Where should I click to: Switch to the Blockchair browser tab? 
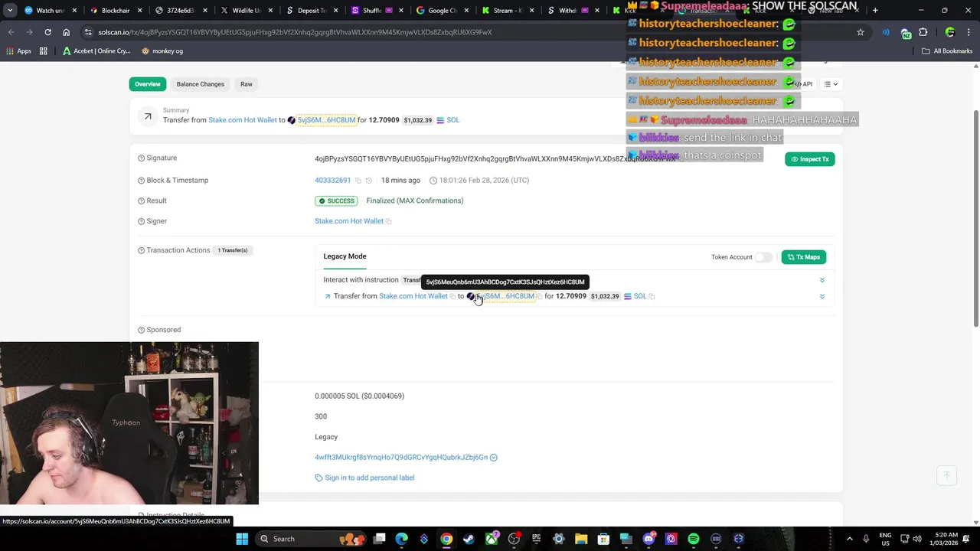click(x=115, y=11)
